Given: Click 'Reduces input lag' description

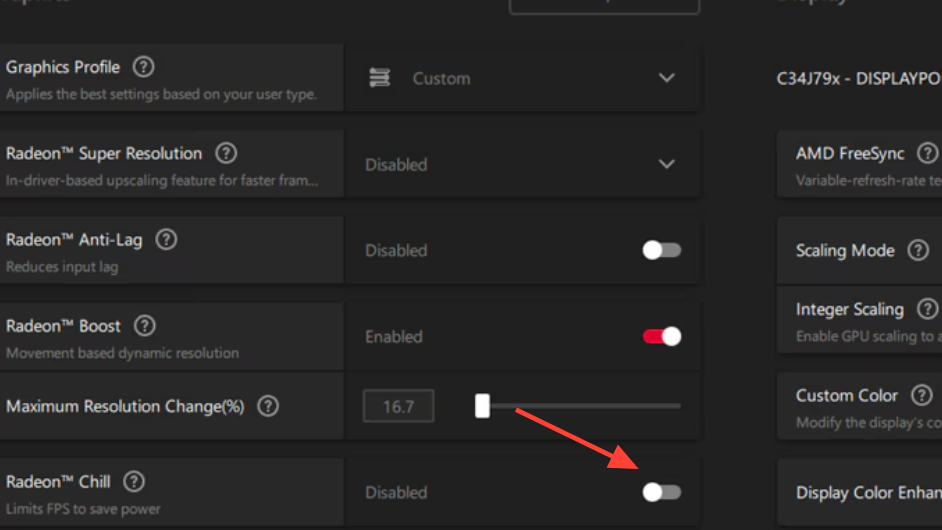Looking at the screenshot, I should coord(62,267).
